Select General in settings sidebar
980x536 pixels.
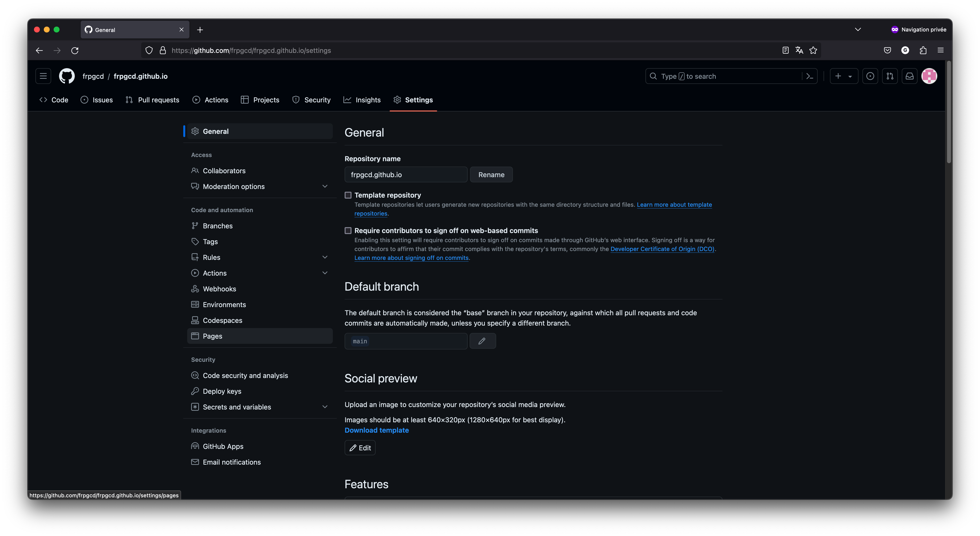(x=260, y=131)
